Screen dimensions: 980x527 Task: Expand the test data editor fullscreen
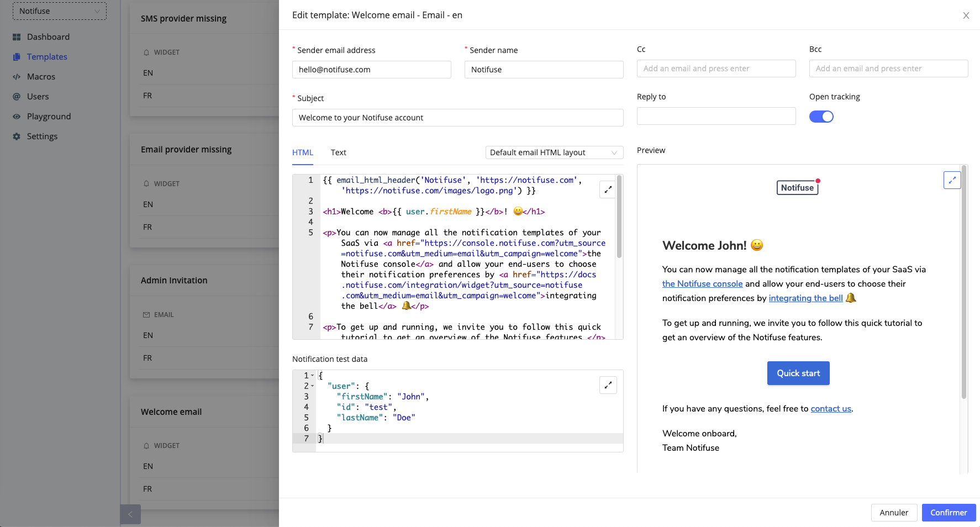[x=608, y=385]
